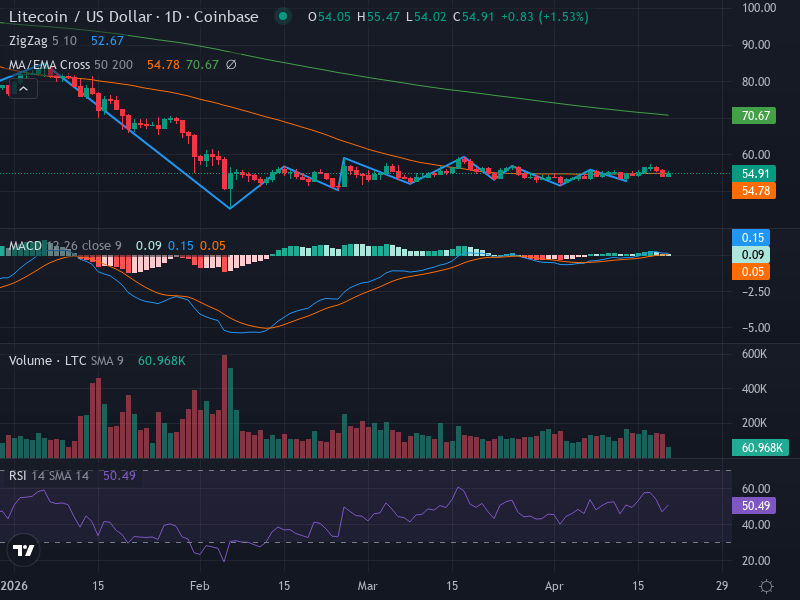The image size is (800, 600).
Task: Click the 40.00 RSI axis label
Action: click(x=756, y=524)
